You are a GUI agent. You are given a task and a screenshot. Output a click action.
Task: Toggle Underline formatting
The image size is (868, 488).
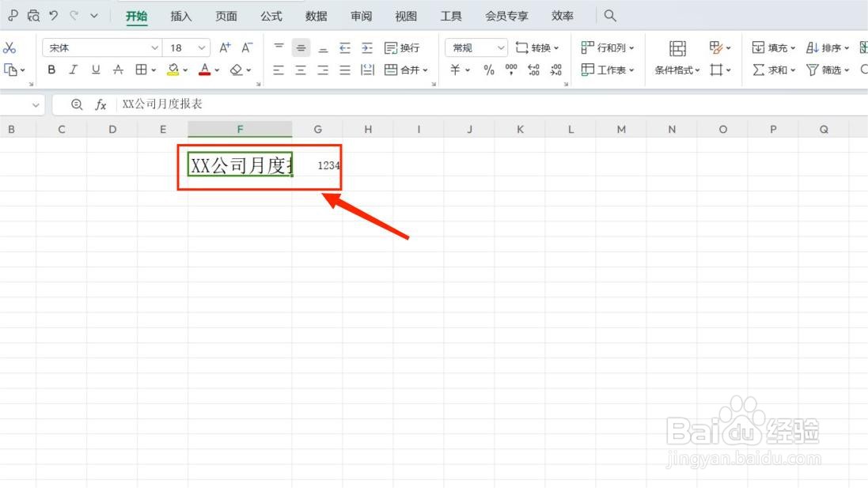96,70
